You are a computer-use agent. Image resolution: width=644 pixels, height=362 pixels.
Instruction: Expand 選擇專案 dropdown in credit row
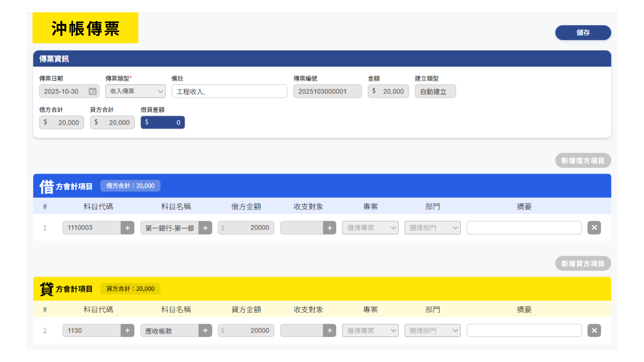370,331
